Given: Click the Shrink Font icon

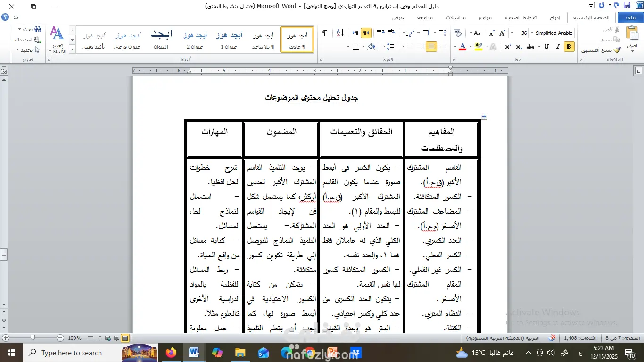Looking at the screenshot, I should point(492,33).
